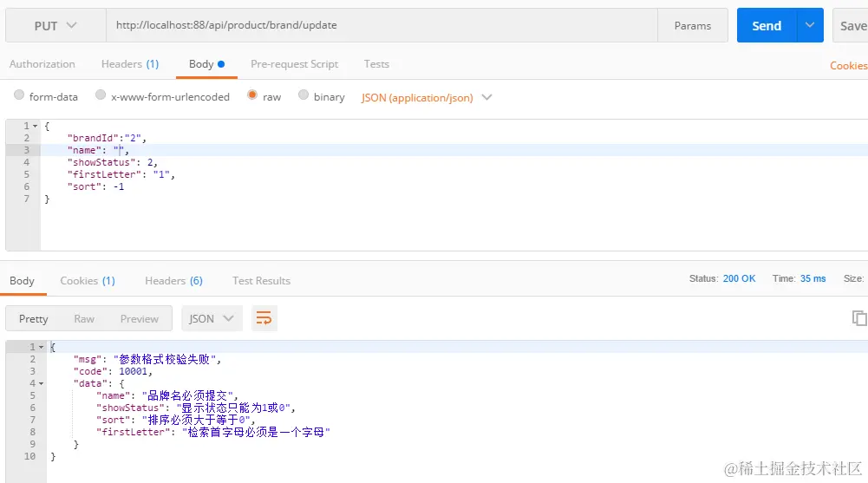Click the response "firstLetter" error line
The width and height of the screenshot is (868, 483).
[x=213, y=433]
